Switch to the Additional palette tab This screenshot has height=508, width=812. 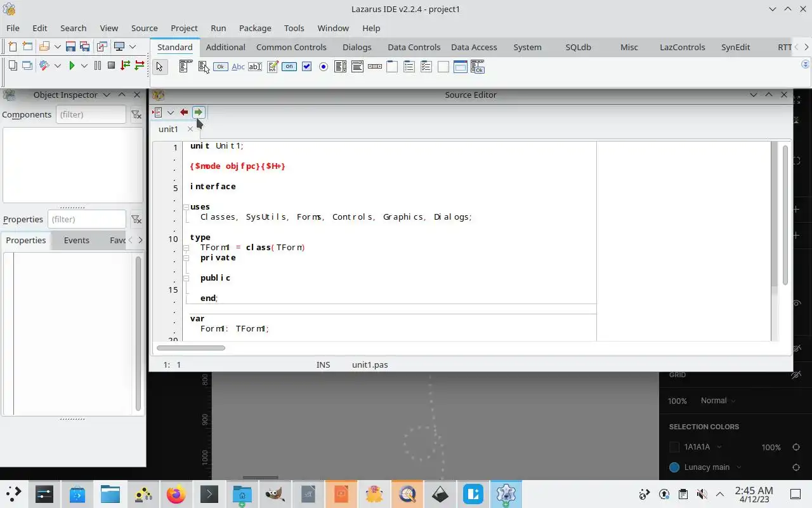[x=225, y=47]
